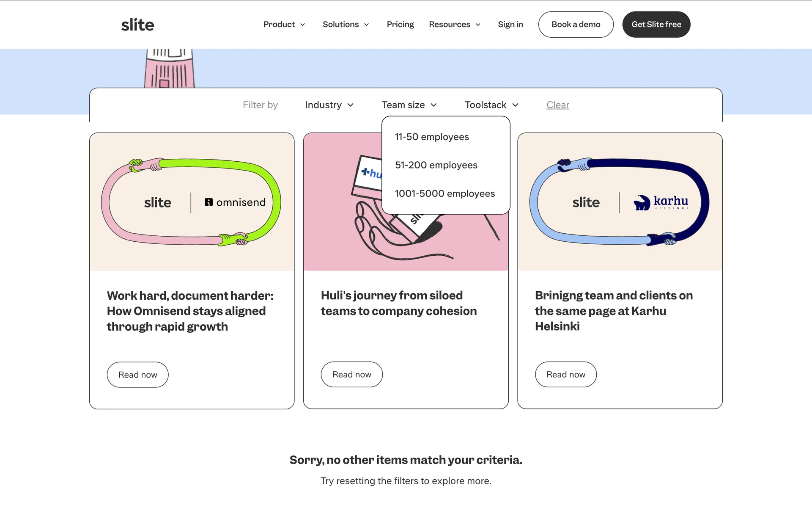Read now on Huli's journey card
This screenshot has height=508, width=812.
[x=351, y=375]
